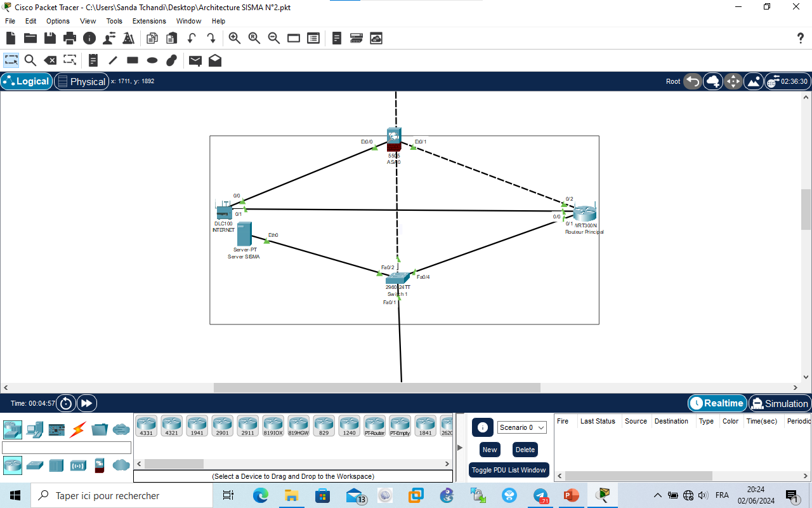Screen dimensions: 812x508
Task: Click the Delete scenario button
Action: pyautogui.click(x=525, y=450)
